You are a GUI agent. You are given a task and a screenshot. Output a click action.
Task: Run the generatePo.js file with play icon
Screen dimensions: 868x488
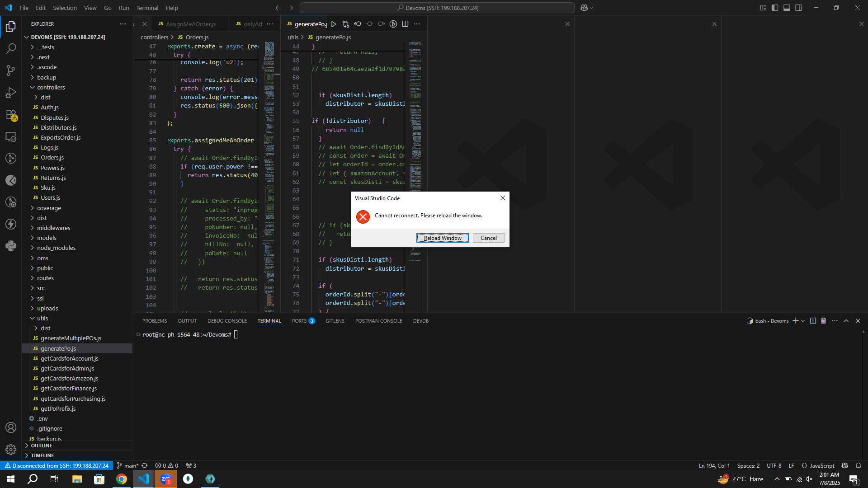[334, 24]
